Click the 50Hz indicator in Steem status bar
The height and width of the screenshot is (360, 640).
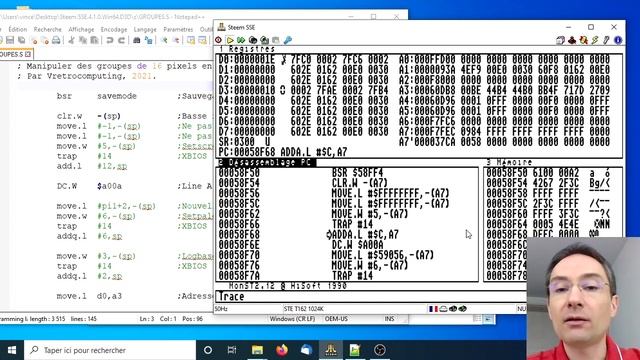pyautogui.click(x=221, y=309)
